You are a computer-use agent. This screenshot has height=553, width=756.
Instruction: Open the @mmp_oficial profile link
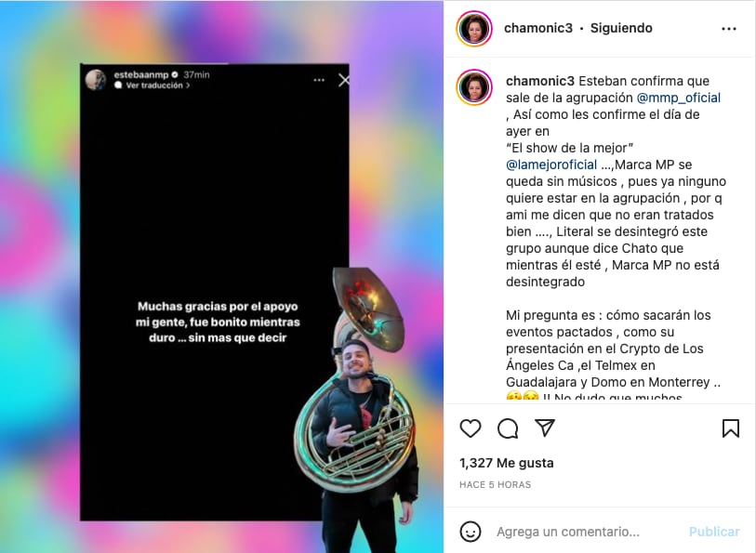point(679,98)
